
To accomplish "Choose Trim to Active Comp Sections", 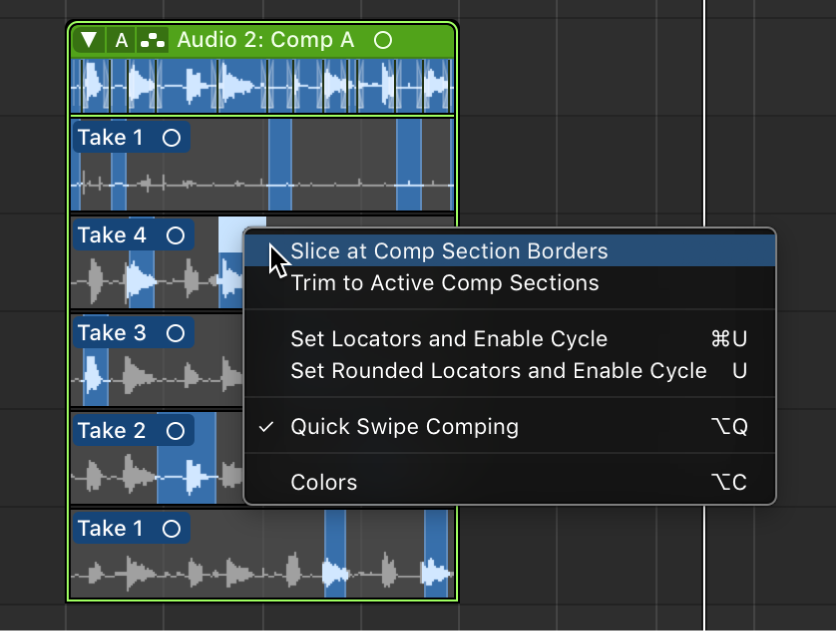I will point(509,283).
